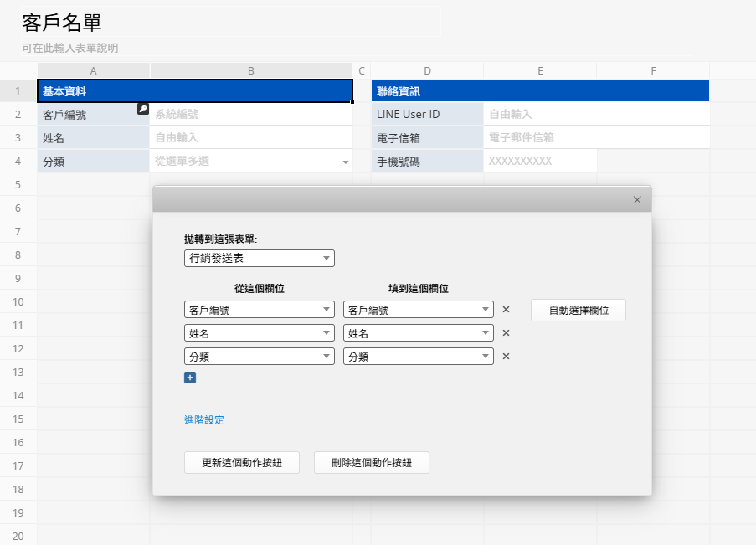The height and width of the screenshot is (545, 756).
Task: Expand target field dropdown showing 姓名
Action: point(418,333)
